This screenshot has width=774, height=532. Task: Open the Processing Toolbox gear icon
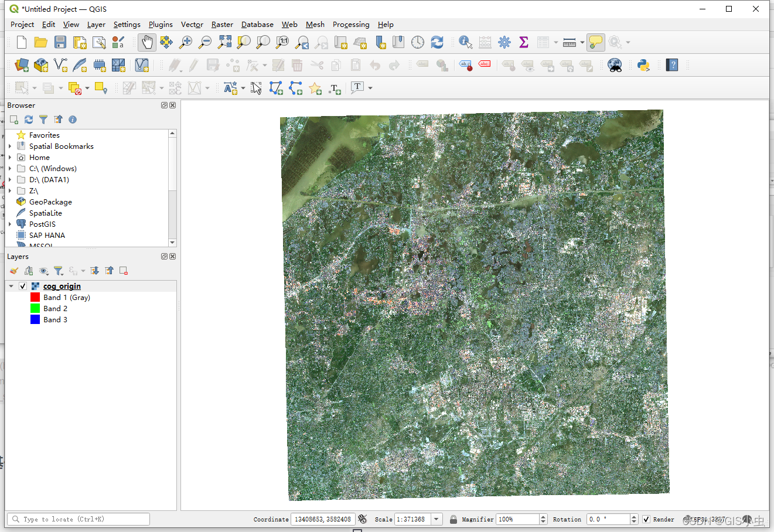[504, 42]
